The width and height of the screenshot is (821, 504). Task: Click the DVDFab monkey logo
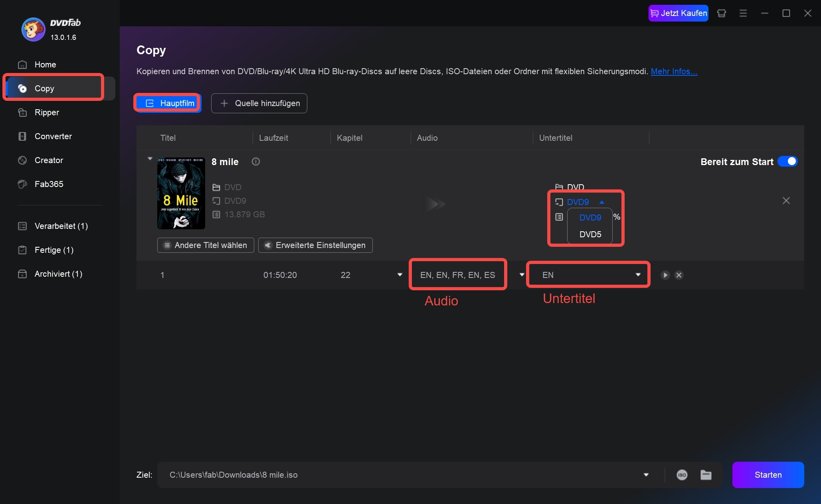[33, 30]
